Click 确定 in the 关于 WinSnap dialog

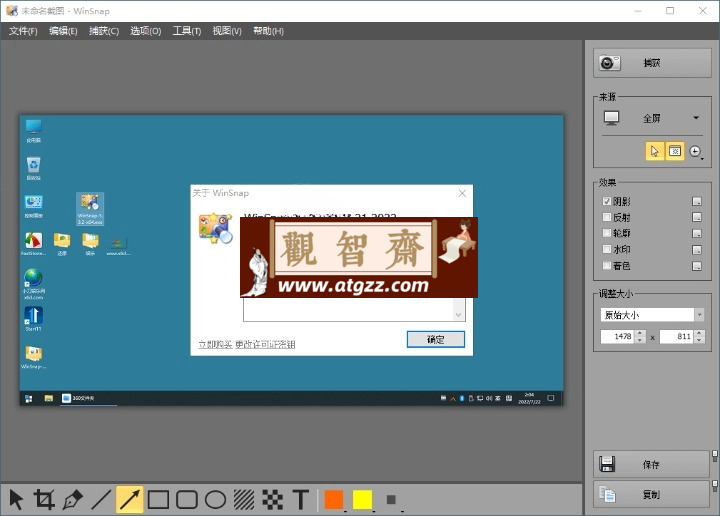tap(436, 340)
